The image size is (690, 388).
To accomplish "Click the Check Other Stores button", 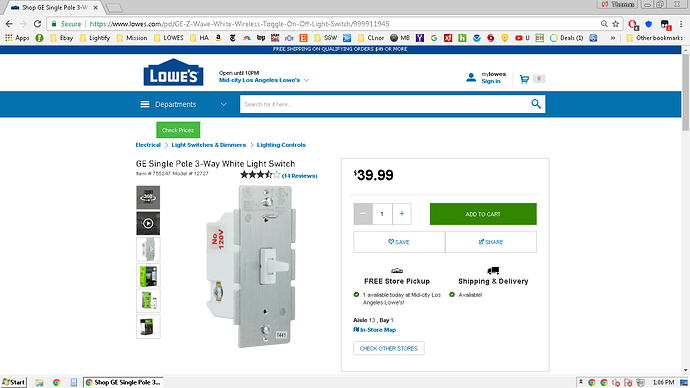I will [389, 348].
